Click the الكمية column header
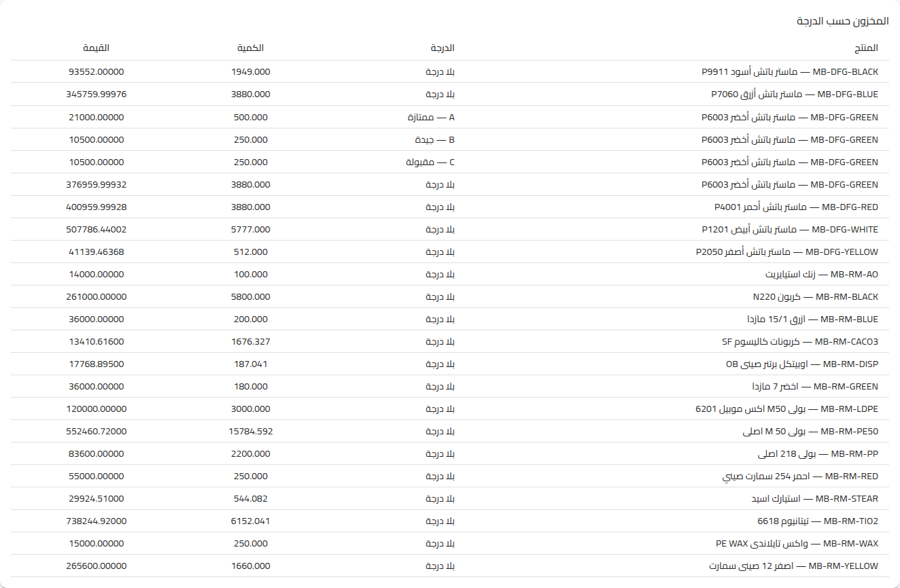The height and width of the screenshot is (588, 900). click(251, 48)
